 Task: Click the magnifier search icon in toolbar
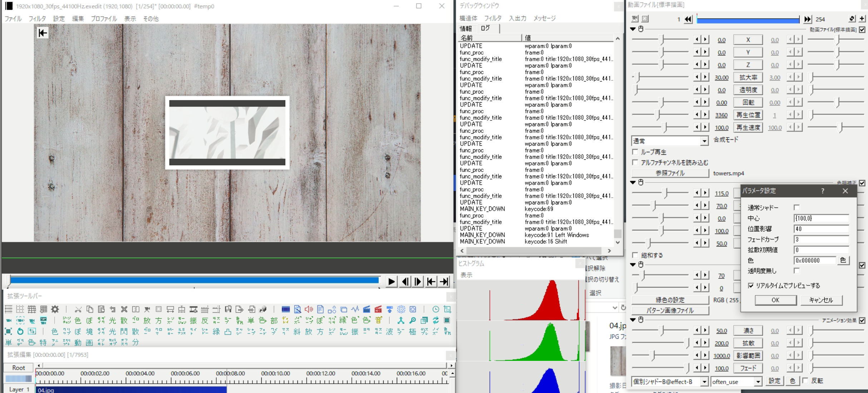[x=413, y=320]
